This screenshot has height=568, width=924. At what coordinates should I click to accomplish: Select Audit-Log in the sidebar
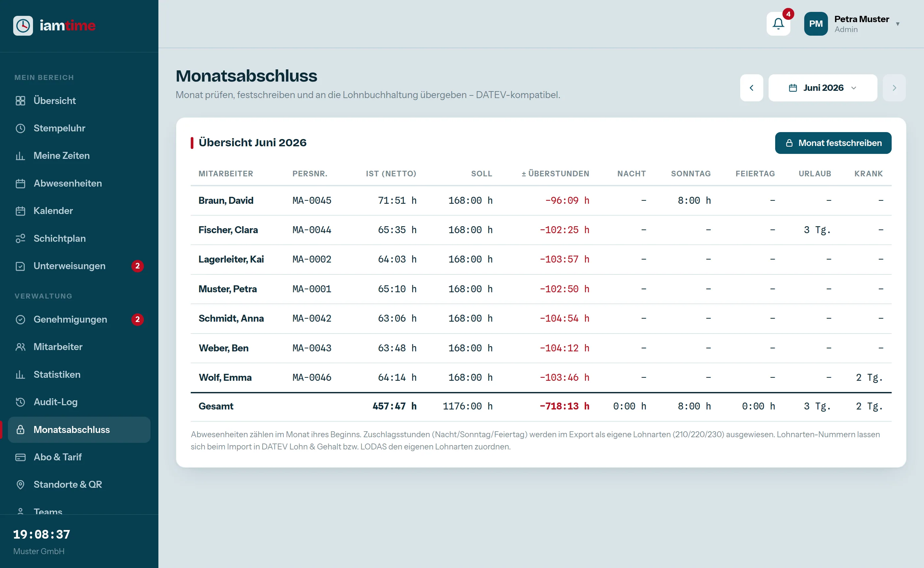[x=79, y=402]
